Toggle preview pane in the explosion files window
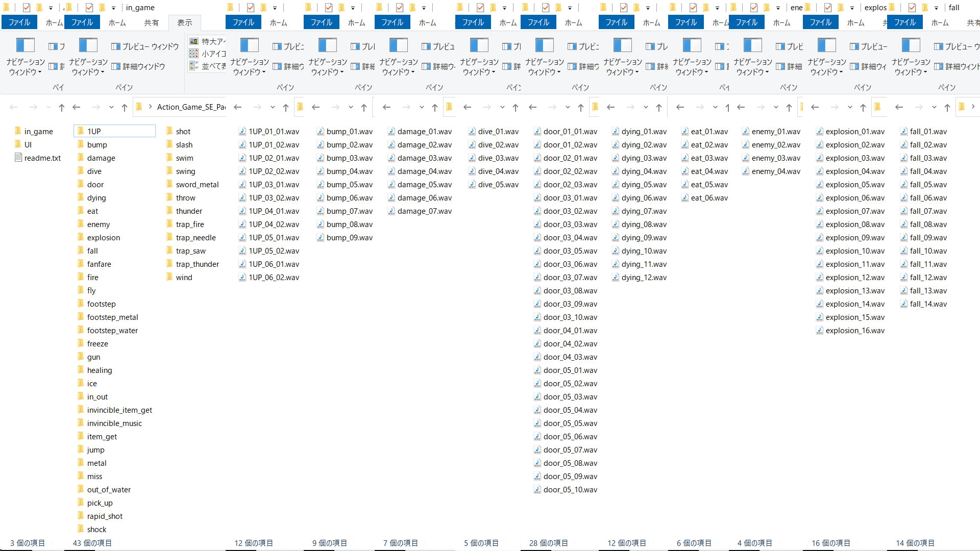Viewport: 980px width, 551px height. pos(868,46)
